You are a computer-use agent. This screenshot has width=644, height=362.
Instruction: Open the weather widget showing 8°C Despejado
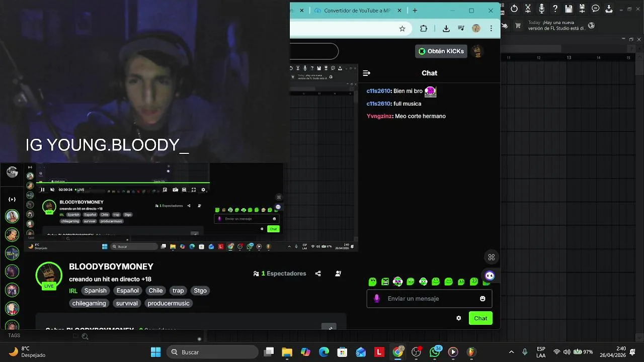(x=28, y=352)
